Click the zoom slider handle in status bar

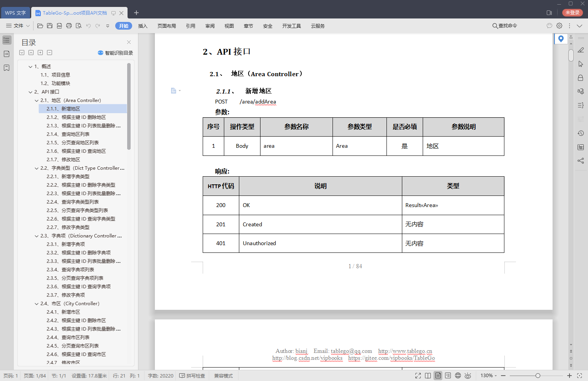pos(538,376)
